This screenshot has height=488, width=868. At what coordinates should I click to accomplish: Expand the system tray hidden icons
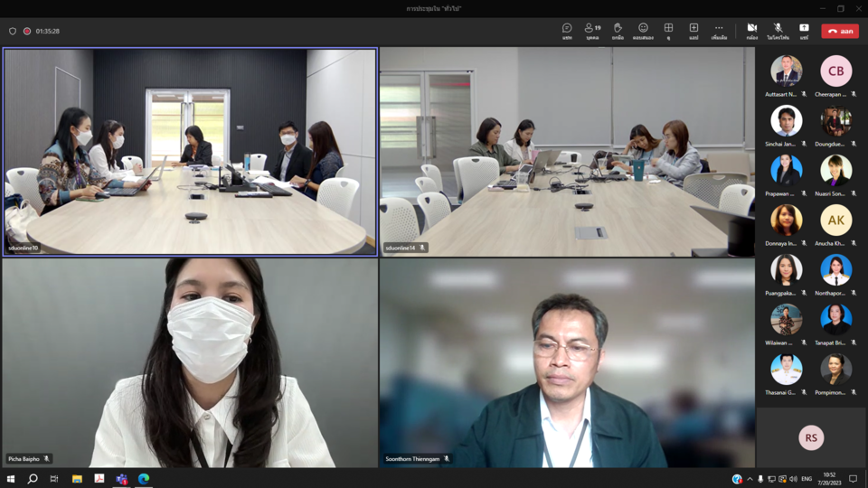750,479
